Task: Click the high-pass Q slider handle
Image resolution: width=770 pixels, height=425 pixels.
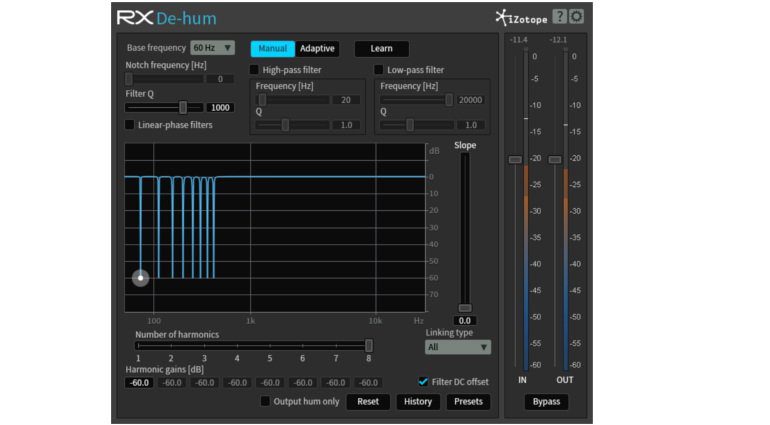Action: click(285, 125)
